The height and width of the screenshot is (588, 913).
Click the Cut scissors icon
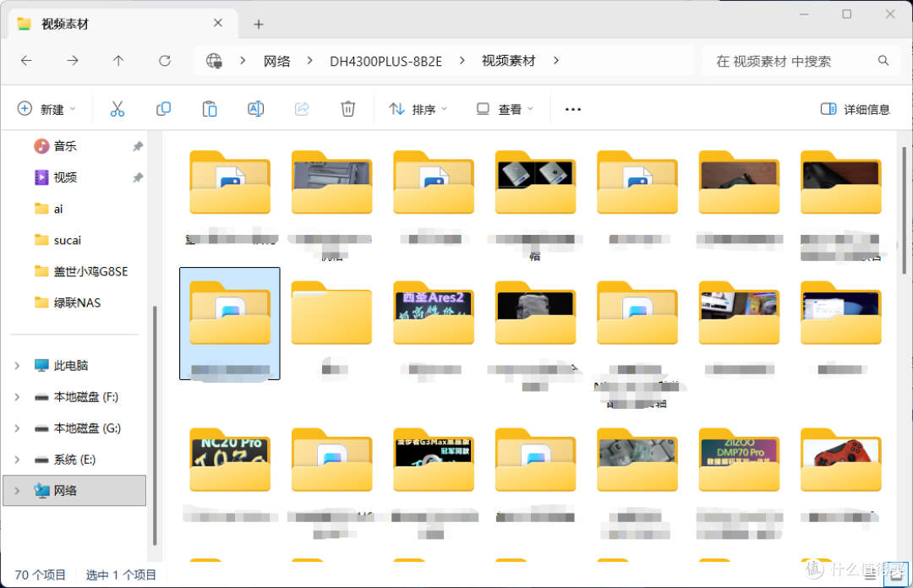tap(117, 109)
